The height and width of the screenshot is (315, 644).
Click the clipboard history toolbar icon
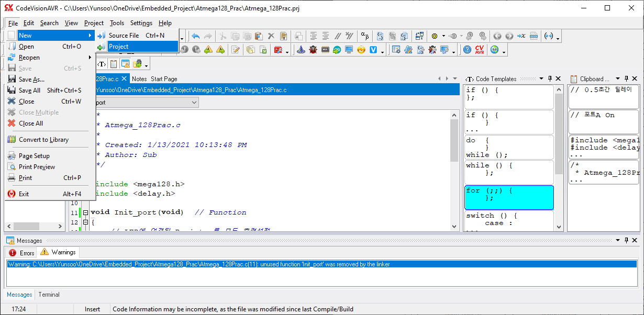(x=114, y=64)
